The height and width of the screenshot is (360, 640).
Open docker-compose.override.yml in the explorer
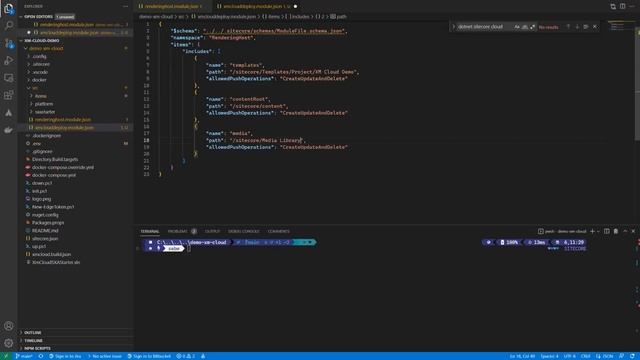(63, 167)
